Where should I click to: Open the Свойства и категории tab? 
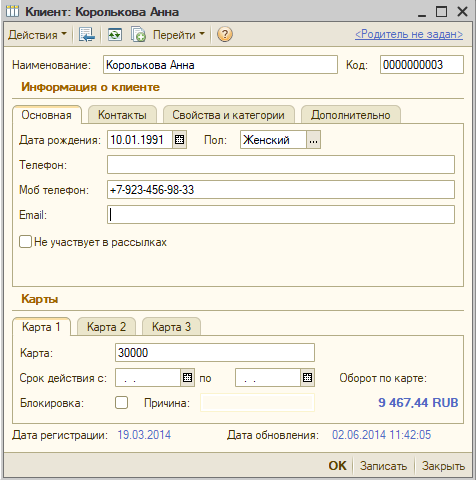[x=228, y=115]
